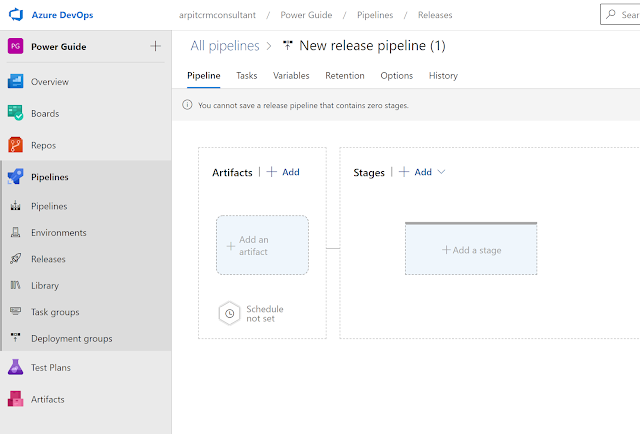
Task: Go to All pipelines breadcrumb link
Action: [224, 46]
